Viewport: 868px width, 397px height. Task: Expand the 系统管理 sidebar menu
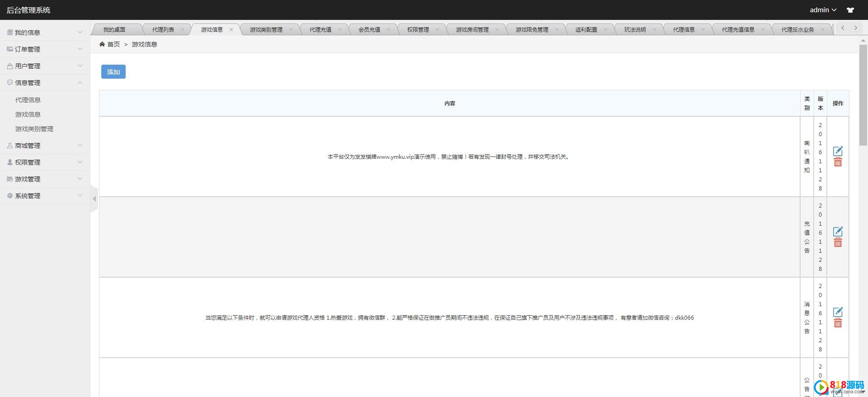point(45,196)
